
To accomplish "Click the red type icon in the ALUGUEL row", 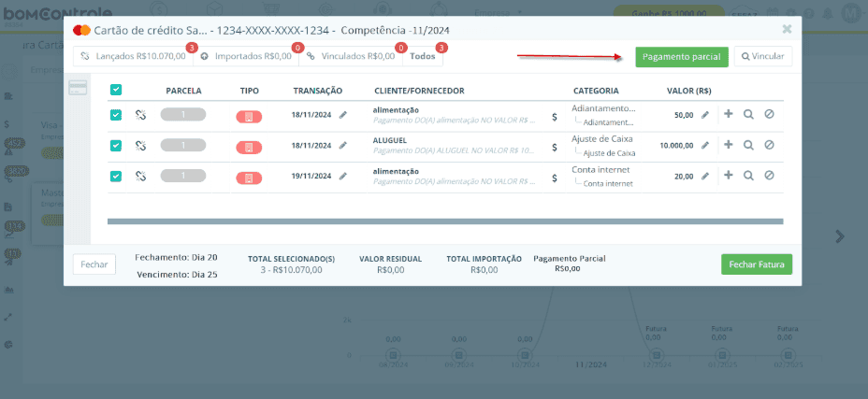I will point(249,148).
